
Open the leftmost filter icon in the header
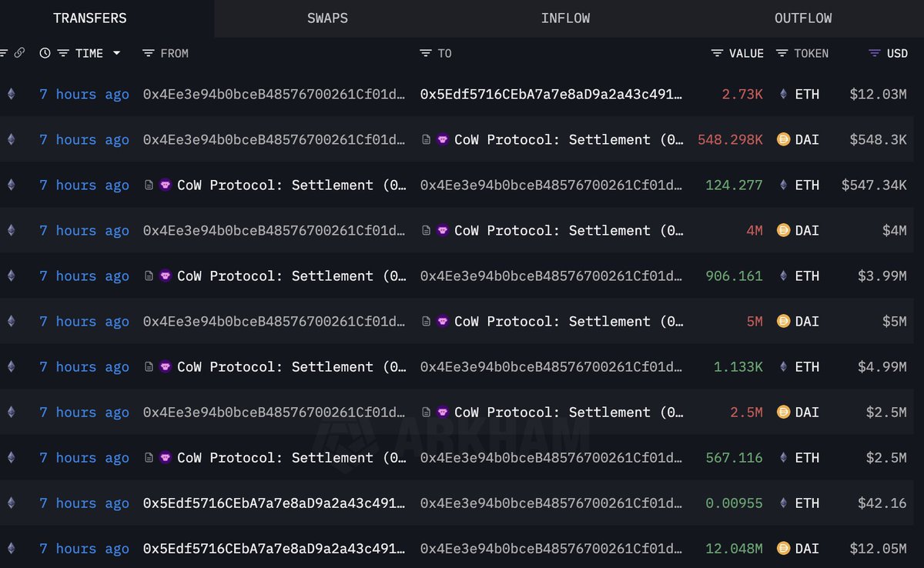point(4,53)
